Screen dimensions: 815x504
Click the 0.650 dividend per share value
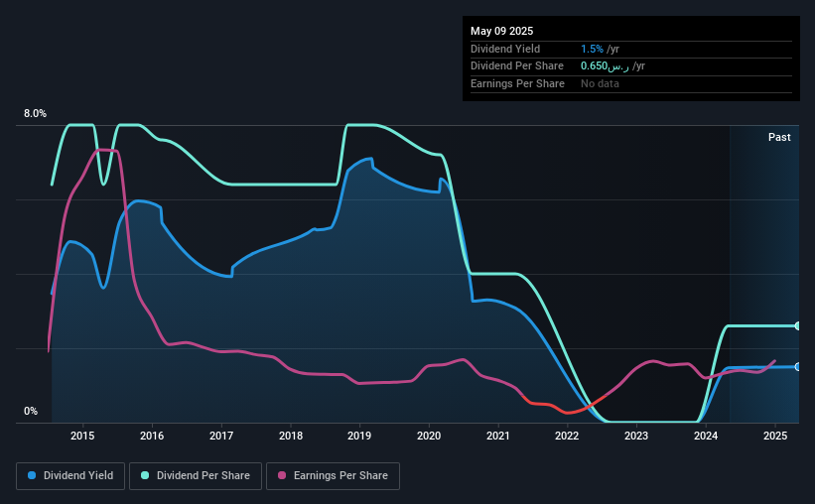pyautogui.click(x=605, y=66)
